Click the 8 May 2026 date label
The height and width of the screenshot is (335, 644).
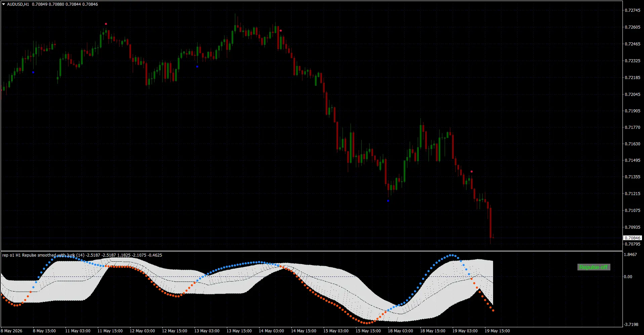(x=12, y=331)
